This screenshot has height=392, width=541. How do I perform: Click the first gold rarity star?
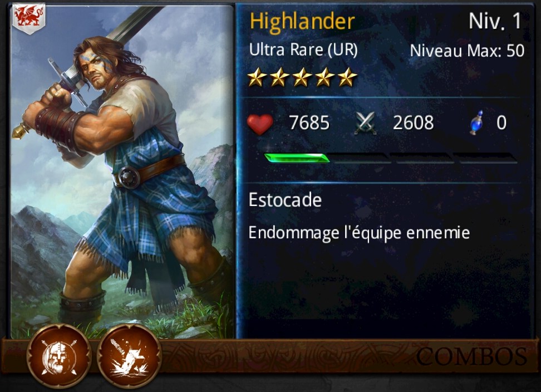(x=257, y=77)
